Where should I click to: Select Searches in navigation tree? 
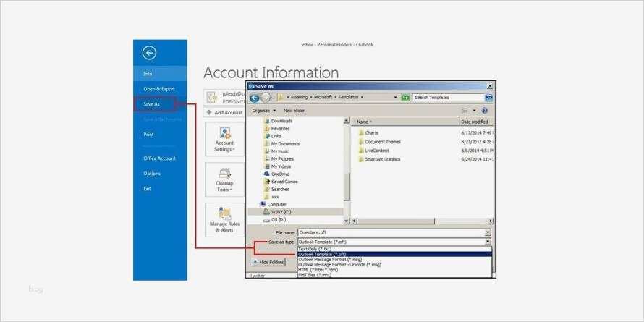coord(280,190)
